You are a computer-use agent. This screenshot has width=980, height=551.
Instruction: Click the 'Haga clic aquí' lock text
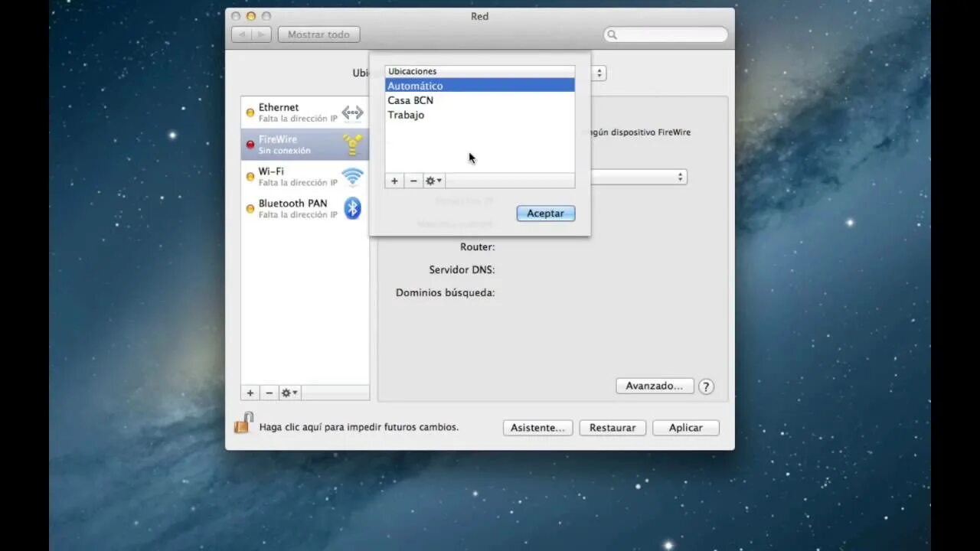point(359,427)
